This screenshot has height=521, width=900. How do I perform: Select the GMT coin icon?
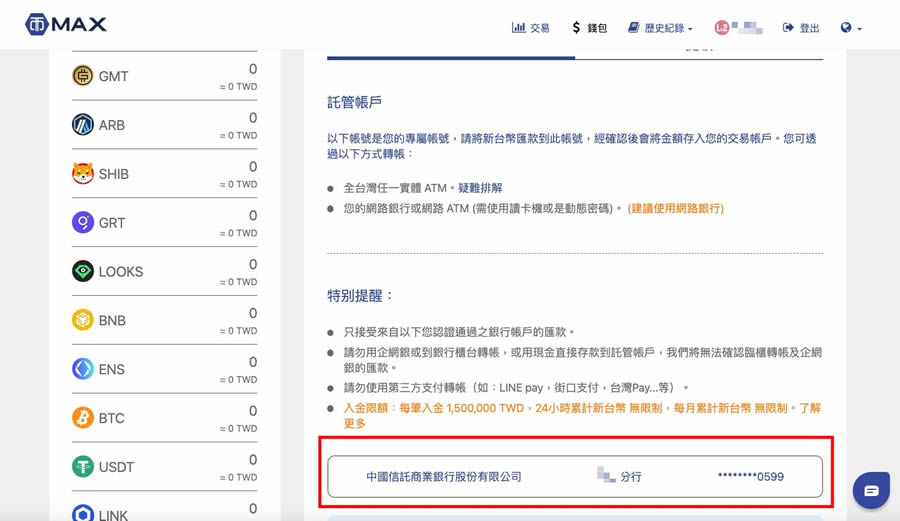pyautogui.click(x=83, y=76)
